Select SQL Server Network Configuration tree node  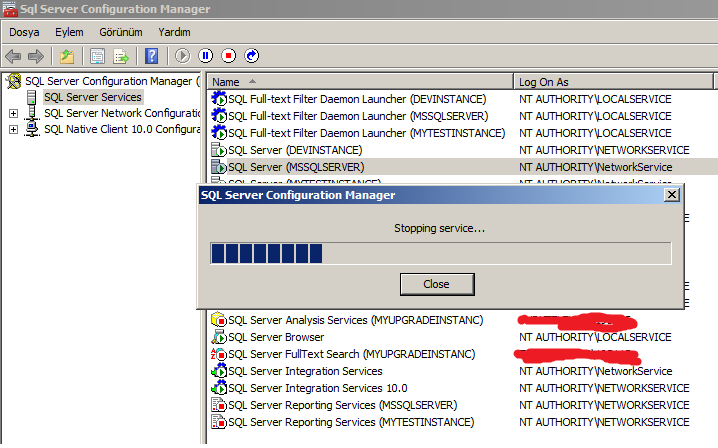tap(122, 113)
